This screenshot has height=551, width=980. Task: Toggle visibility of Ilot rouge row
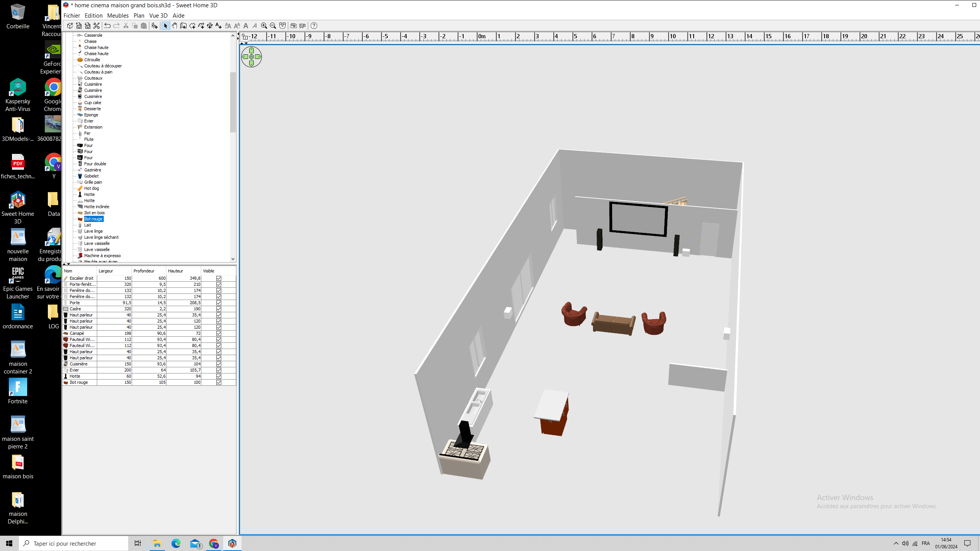click(219, 382)
